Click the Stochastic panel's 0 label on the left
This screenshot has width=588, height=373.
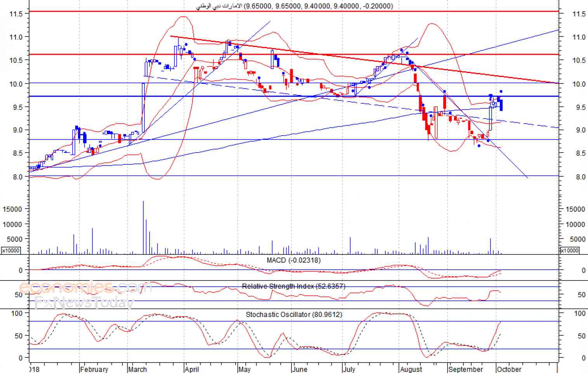click(21, 358)
